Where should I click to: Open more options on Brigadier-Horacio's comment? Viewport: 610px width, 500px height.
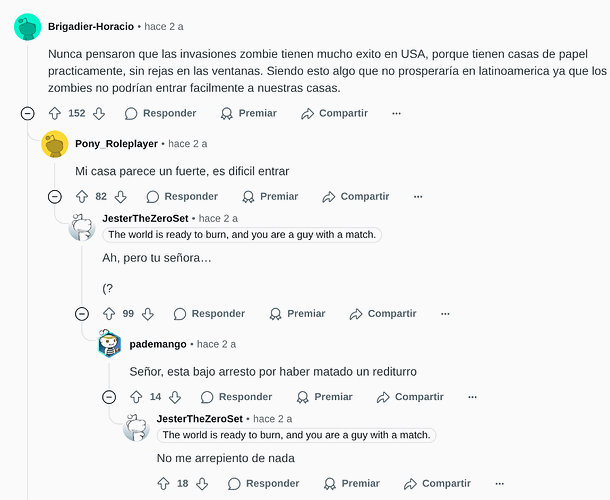[396, 114]
